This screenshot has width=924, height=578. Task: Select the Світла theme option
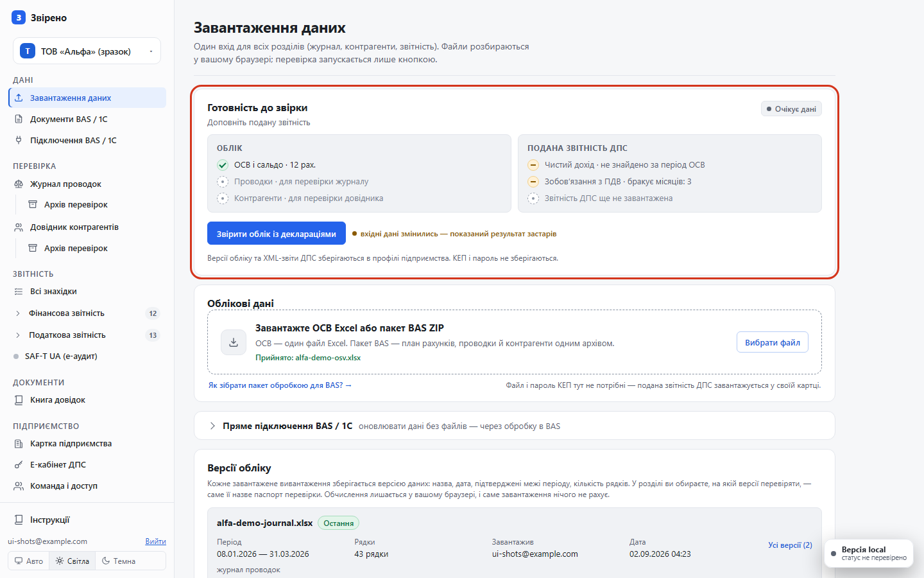point(73,561)
